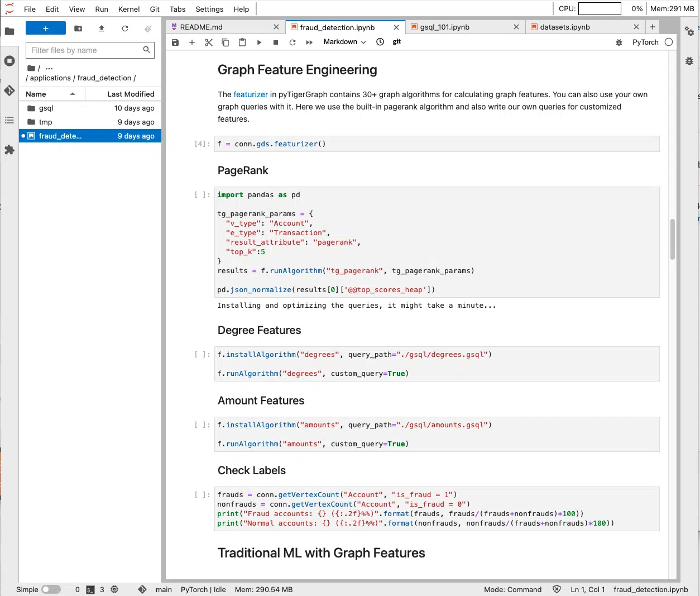Click the git branch icon in status bar
This screenshot has width=700, height=596.
[142, 589]
